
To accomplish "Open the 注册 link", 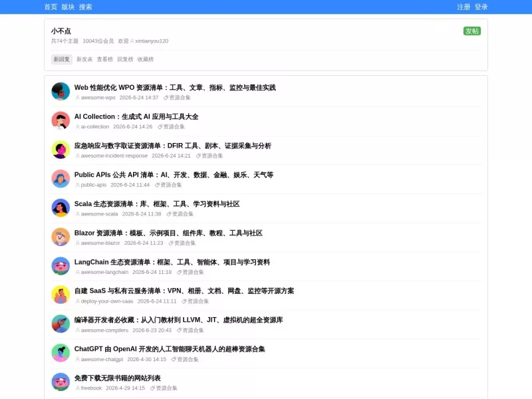I will point(464,7).
